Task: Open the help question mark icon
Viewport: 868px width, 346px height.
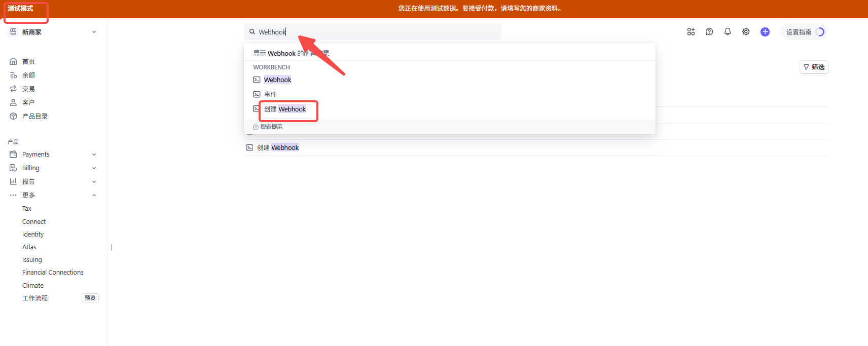Action: coord(709,32)
